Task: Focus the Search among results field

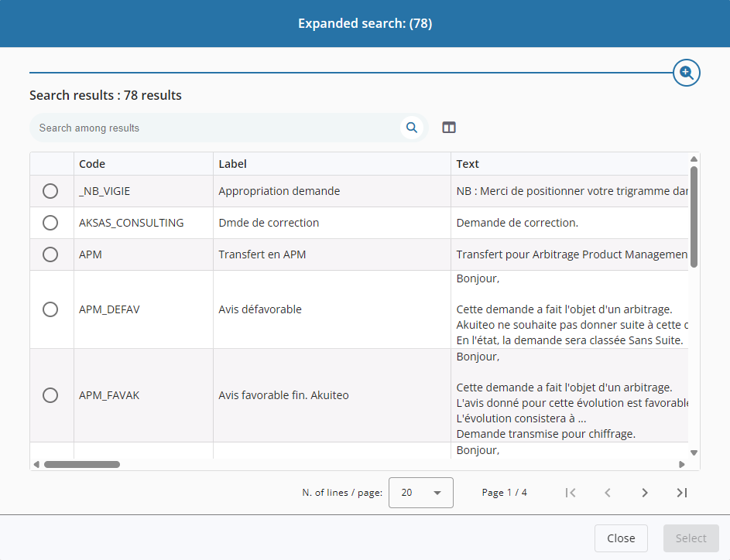Action: pos(217,128)
